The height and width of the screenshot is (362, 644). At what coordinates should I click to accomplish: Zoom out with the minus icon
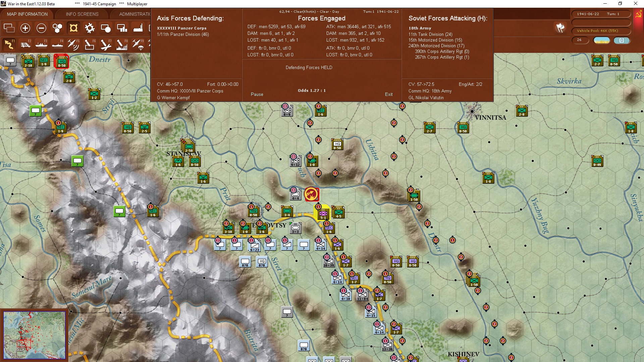click(41, 28)
